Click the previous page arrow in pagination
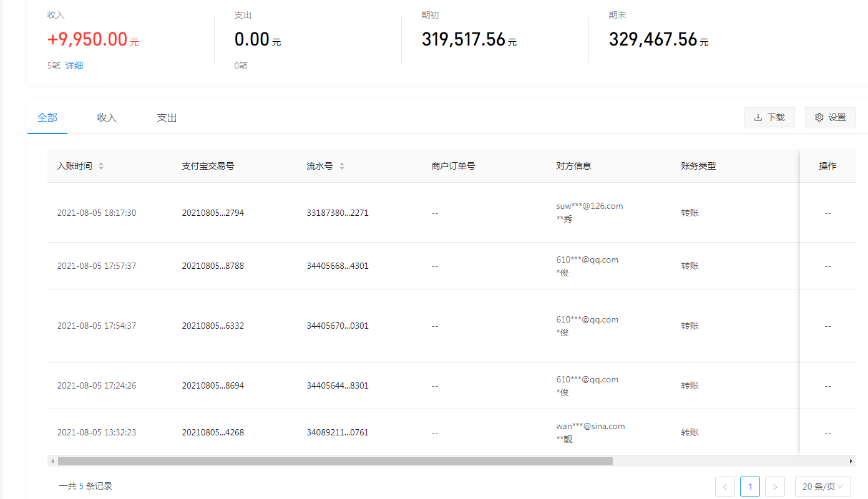This screenshot has width=868, height=499. [x=724, y=486]
